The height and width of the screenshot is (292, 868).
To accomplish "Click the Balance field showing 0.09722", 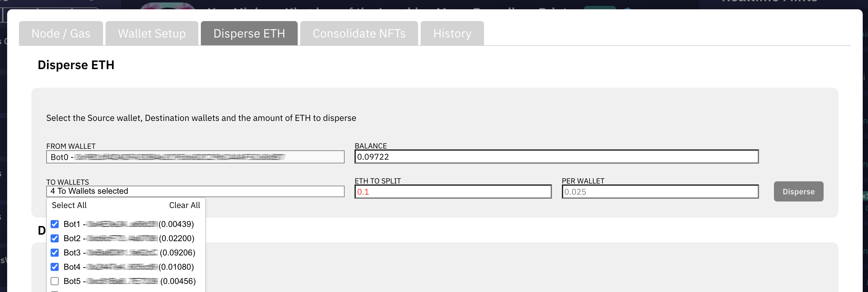I will (556, 157).
